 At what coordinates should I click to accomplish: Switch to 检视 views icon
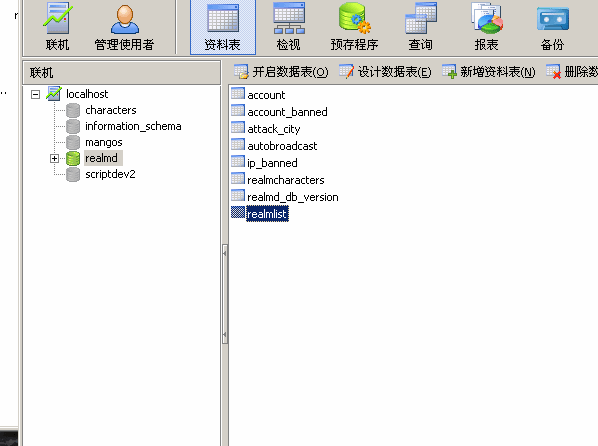[289, 27]
